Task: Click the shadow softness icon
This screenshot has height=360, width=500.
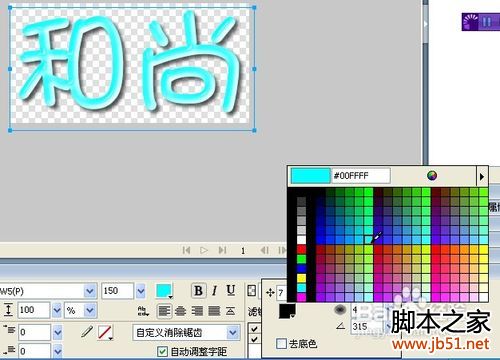Action: (x=340, y=310)
